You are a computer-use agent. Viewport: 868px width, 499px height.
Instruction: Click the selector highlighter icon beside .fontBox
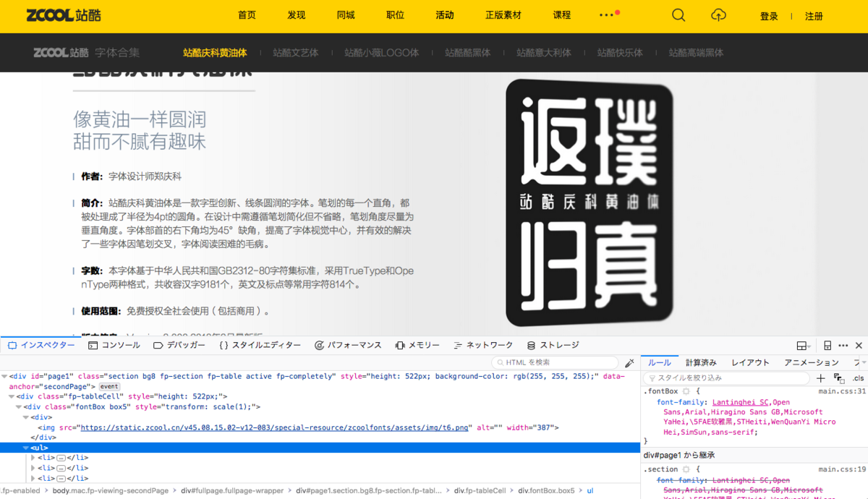point(686,391)
